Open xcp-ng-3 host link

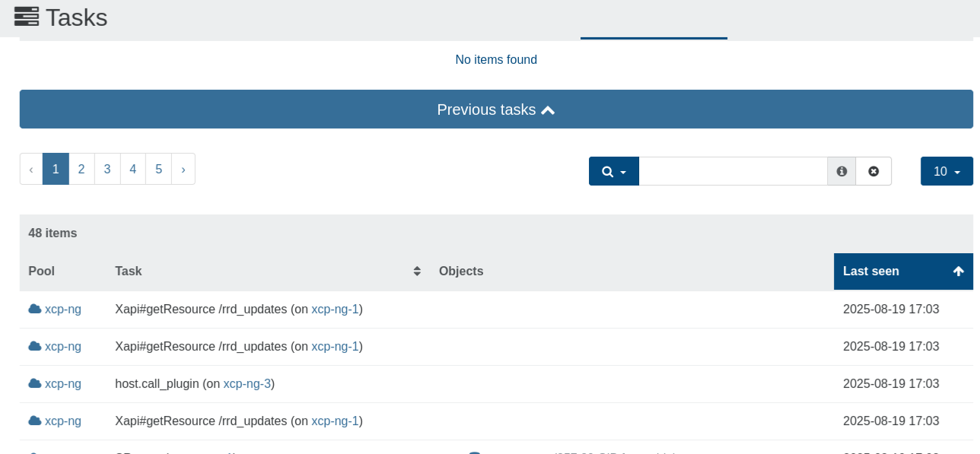click(247, 384)
